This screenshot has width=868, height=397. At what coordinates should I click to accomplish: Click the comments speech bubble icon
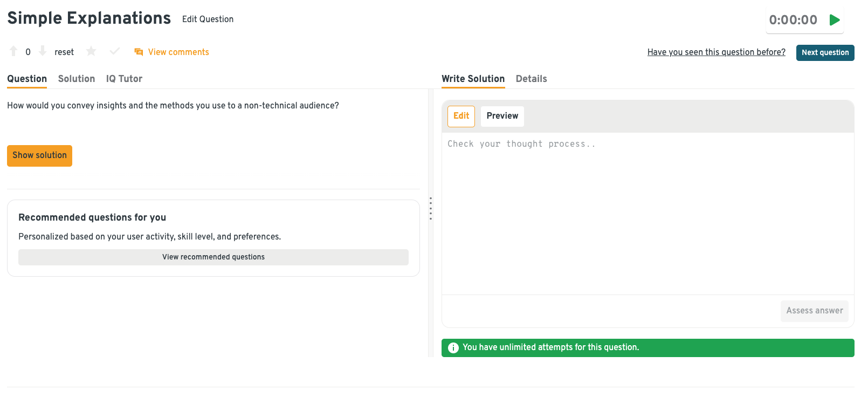pyautogui.click(x=139, y=52)
